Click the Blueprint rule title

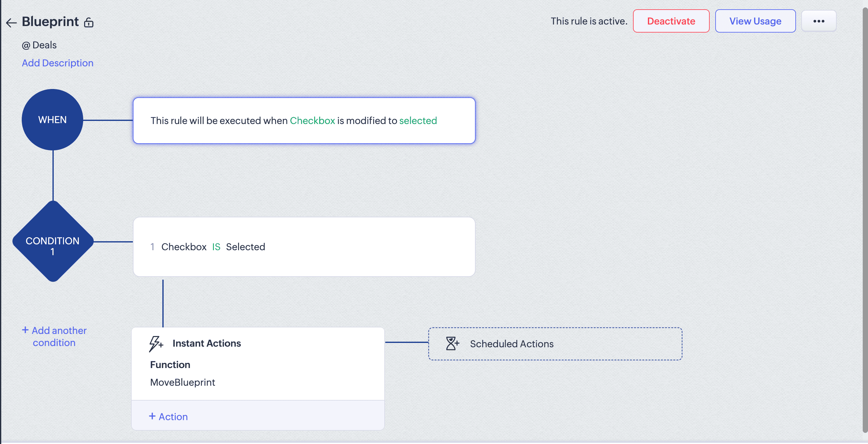point(50,21)
